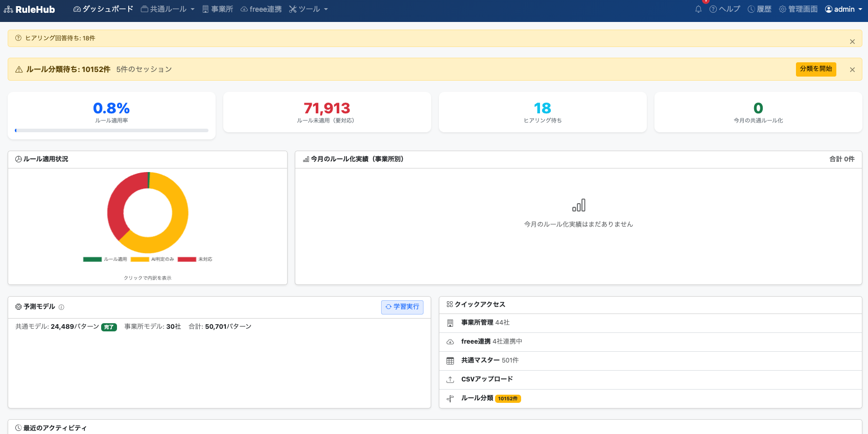Click the dashboard gauge icon
The image size is (868, 434).
tap(77, 9)
